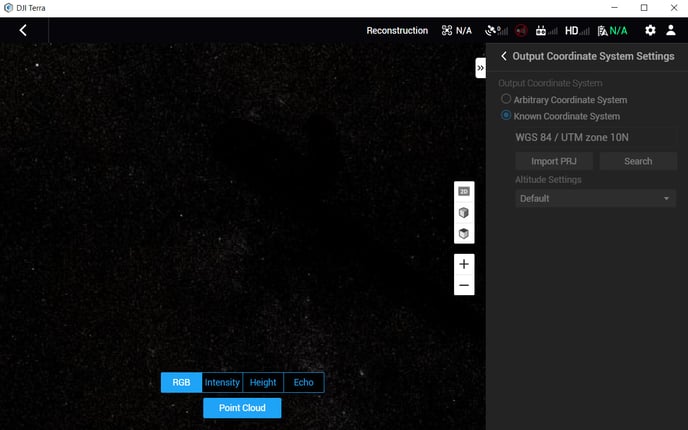Click the Output Coordinate System heading text
The width and height of the screenshot is (688, 430).
[550, 83]
